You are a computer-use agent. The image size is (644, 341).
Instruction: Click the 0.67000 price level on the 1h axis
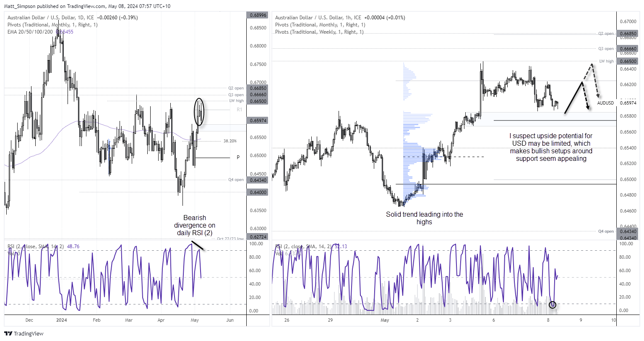pos(628,21)
